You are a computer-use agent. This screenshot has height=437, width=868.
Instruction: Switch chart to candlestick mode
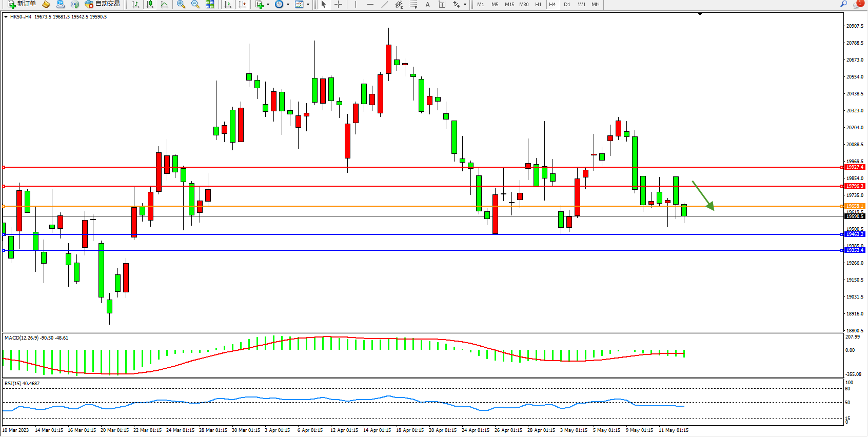click(150, 4)
